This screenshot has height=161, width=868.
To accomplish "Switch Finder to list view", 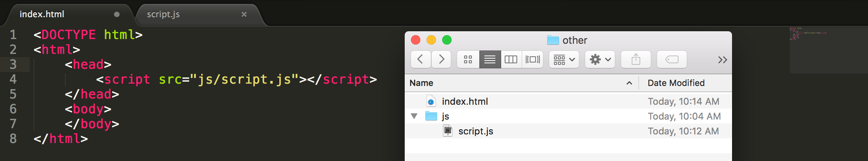I will click(x=490, y=59).
